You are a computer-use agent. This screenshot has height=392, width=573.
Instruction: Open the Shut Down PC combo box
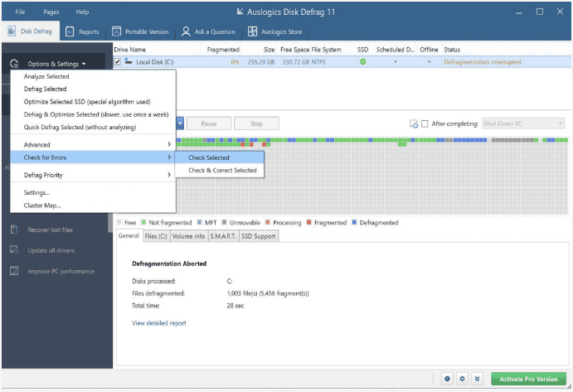tap(523, 123)
